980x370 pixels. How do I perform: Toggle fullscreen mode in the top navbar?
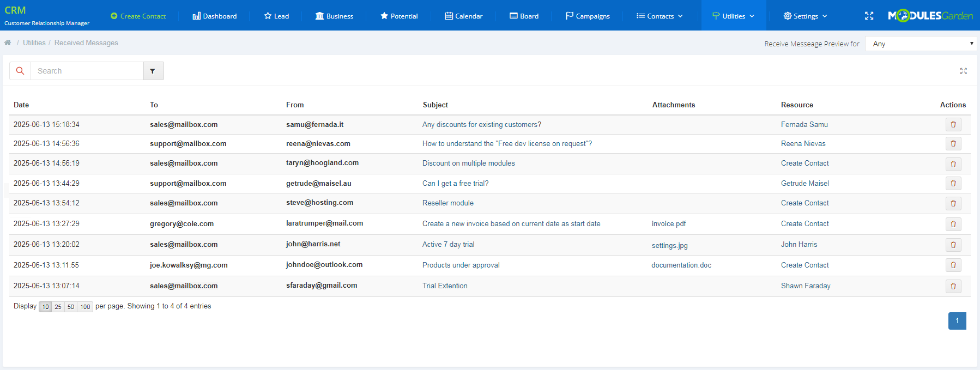(x=869, y=16)
